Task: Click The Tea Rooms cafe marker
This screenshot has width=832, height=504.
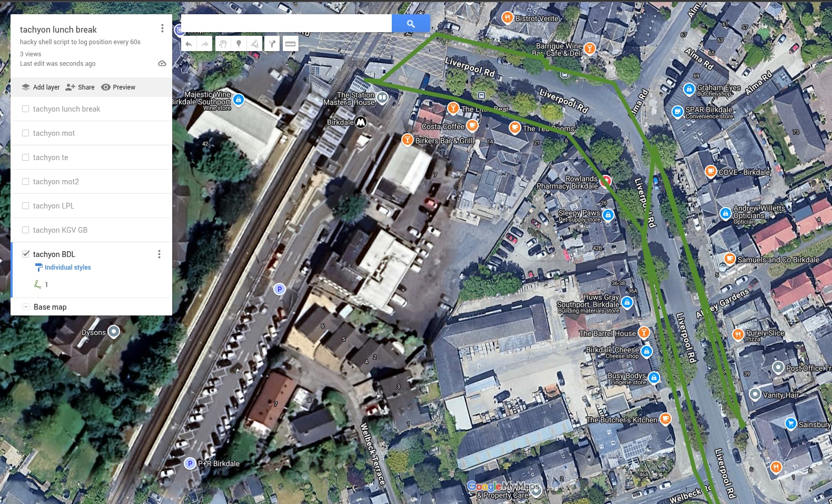Action: pos(515,127)
